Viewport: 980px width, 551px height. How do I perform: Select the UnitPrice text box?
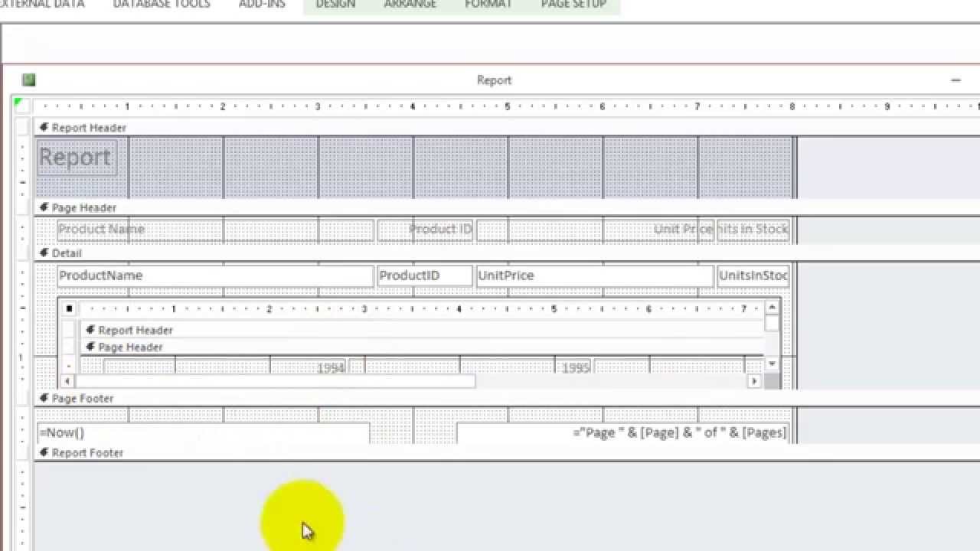(x=595, y=275)
